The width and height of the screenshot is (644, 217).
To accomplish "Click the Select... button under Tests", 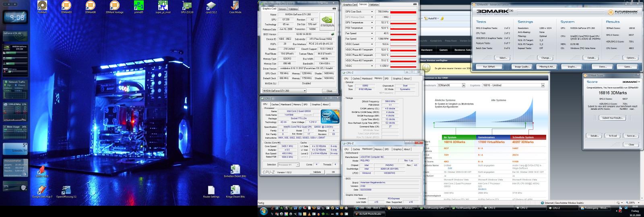I will click(503, 58).
